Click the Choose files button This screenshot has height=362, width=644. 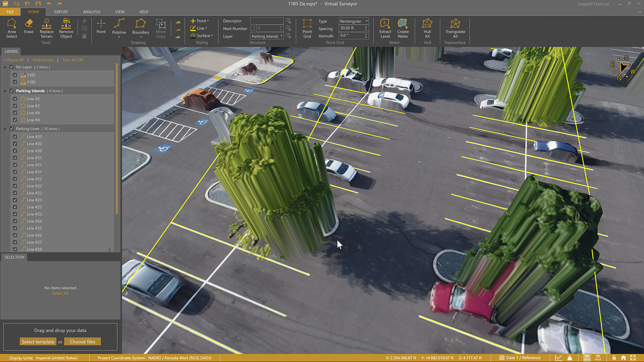pyautogui.click(x=83, y=342)
